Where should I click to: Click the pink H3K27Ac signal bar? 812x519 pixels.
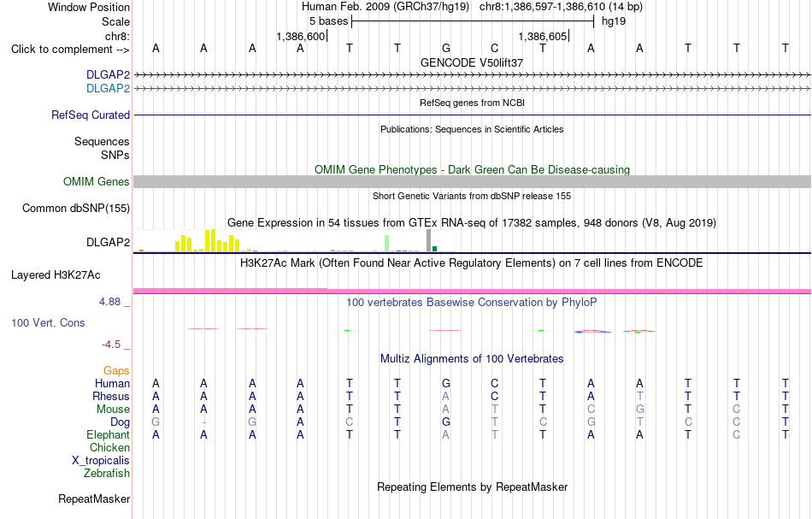pyautogui.click(x=472, y=291)
